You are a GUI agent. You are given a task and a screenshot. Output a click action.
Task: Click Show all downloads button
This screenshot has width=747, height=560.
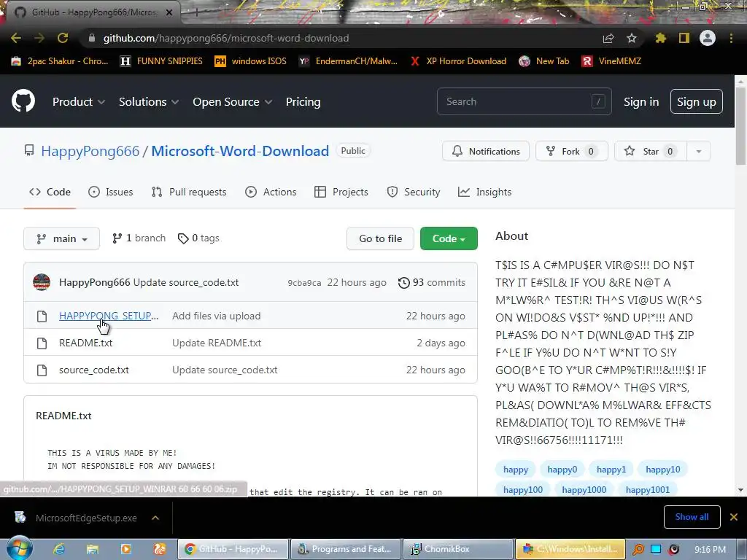[692, 517]
